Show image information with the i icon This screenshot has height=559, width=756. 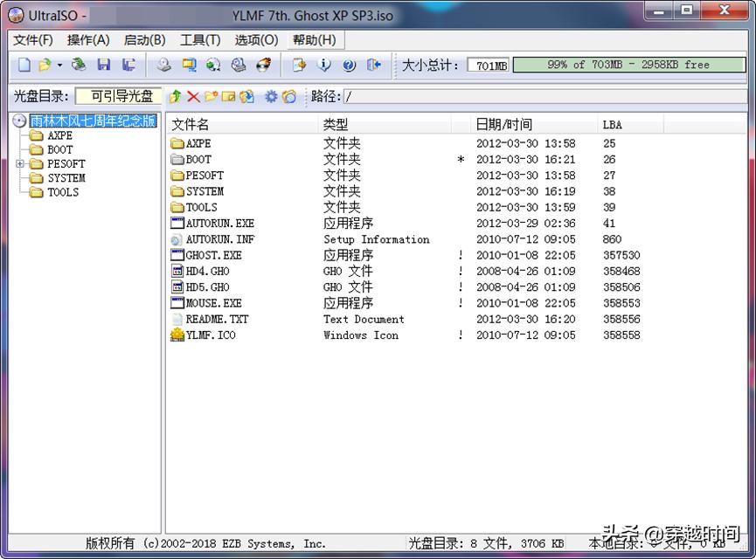pos(323,65)
